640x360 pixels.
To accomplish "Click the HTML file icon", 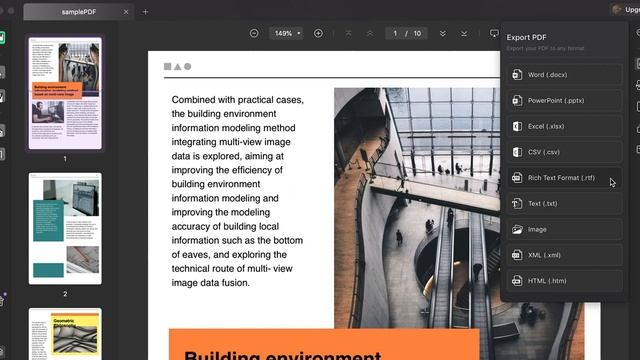I will point(517,281).
